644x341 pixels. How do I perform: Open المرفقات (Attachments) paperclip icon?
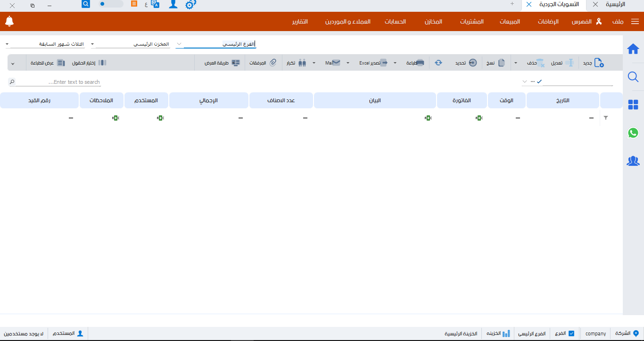coord(272,63)
